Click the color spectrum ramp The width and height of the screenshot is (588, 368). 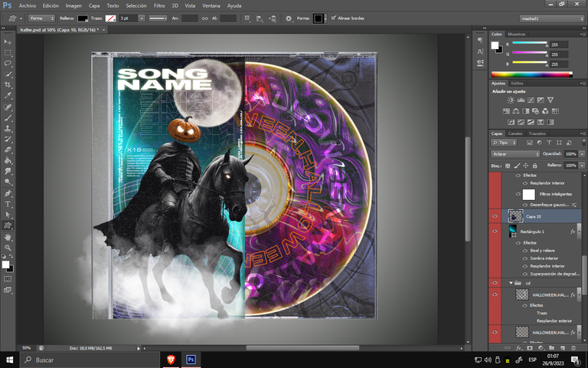point(532,74)
